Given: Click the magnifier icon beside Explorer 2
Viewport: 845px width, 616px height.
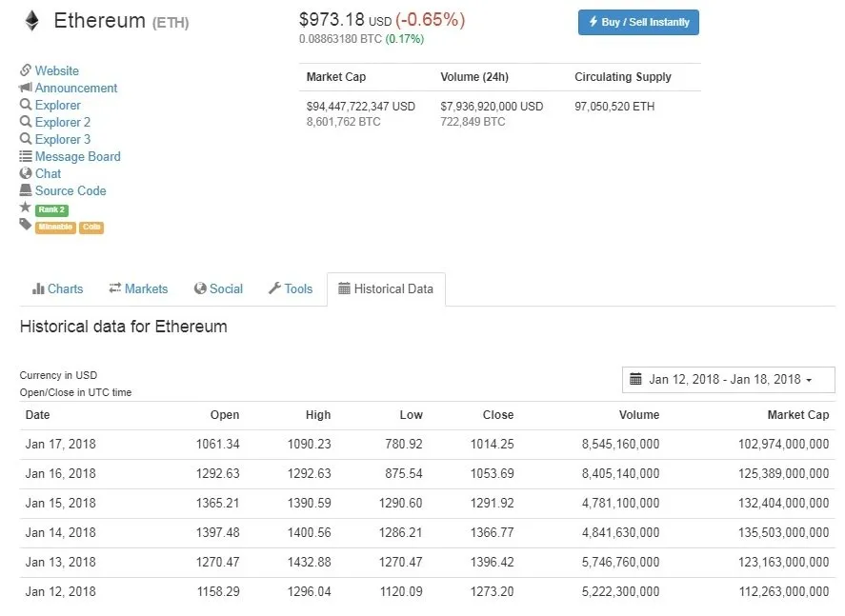Looking at the screenshot, I should tap(26, 121).
